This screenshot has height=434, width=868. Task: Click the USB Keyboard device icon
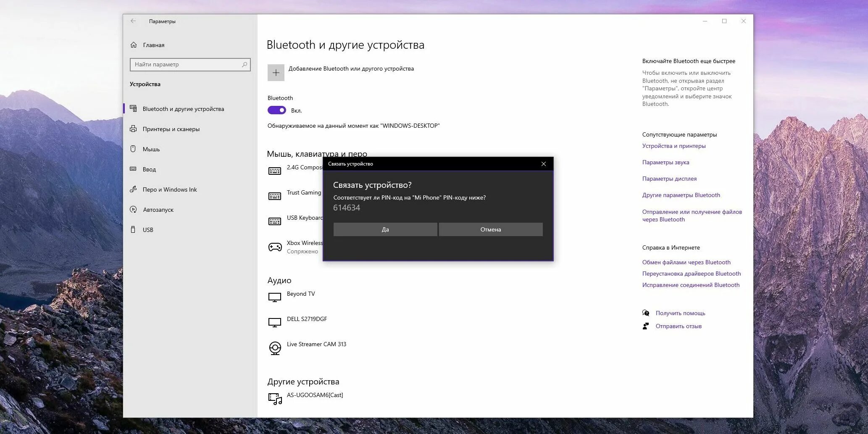coord(275,221)
